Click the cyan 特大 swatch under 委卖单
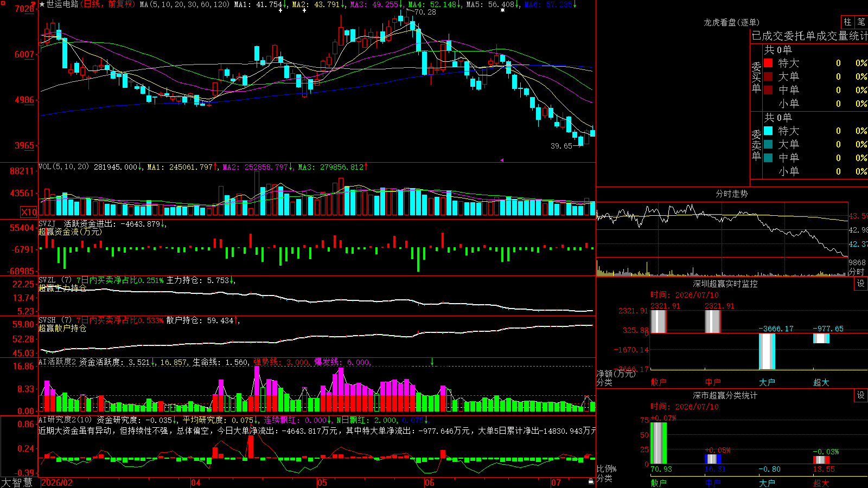The width and height of the screenshot is (868, 488). tap(768, 131)
